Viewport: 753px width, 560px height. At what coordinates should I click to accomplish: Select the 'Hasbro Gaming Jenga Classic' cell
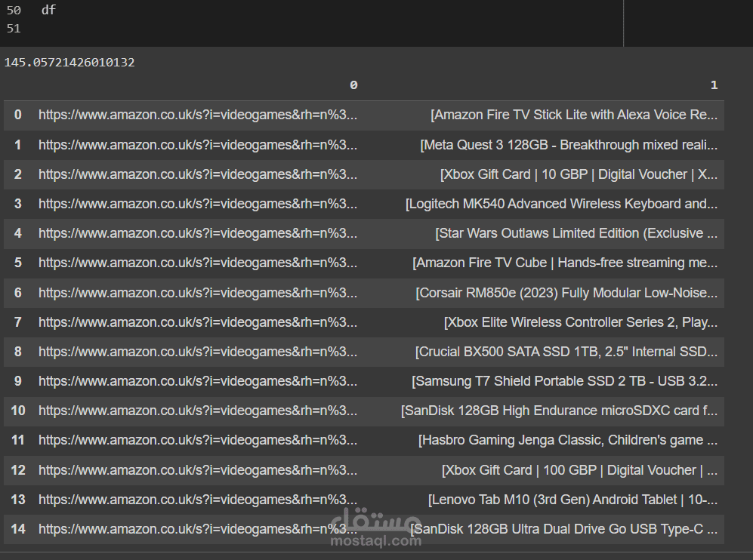pos(568,440)
